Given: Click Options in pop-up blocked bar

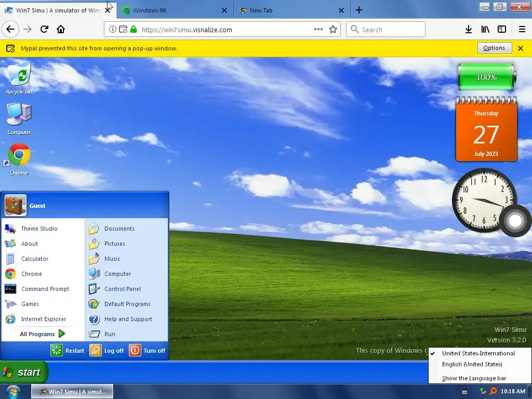Looking at the screenshot, I should click(494, 48).
